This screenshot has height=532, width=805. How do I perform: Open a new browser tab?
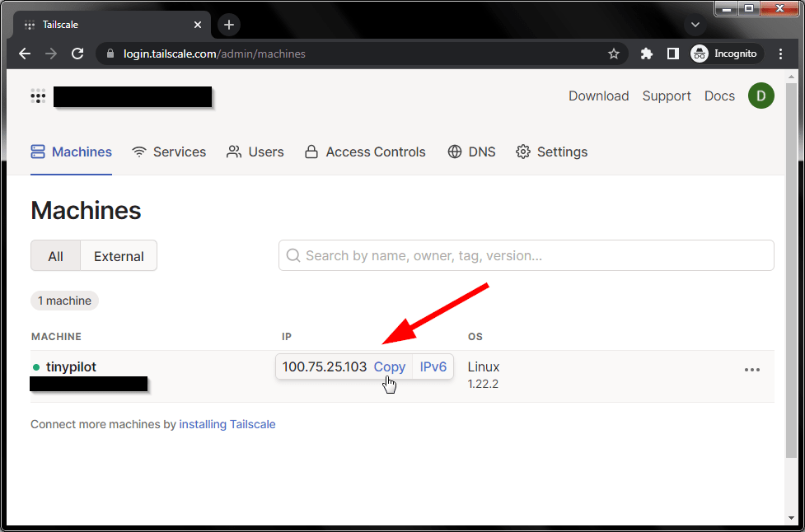click(229, 25)
